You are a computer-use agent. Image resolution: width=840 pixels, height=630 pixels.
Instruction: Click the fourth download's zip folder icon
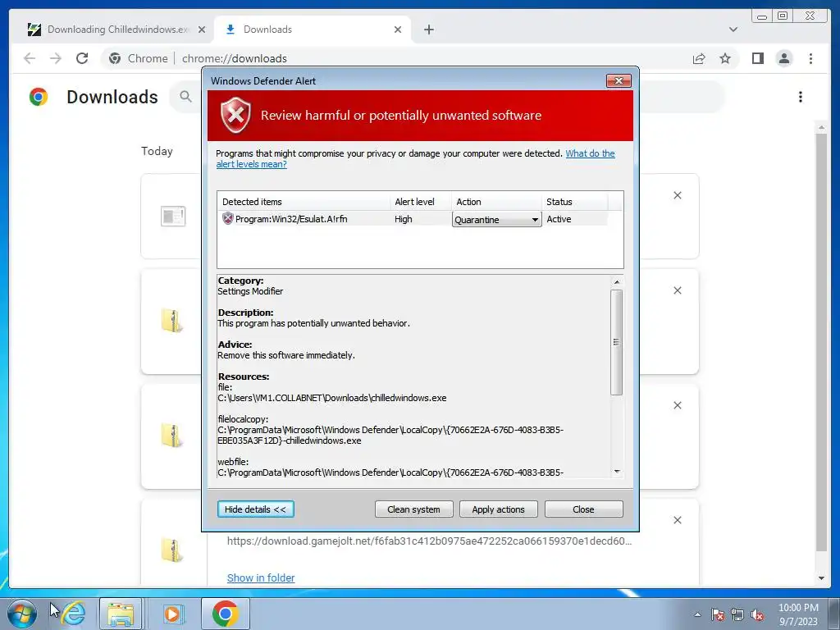[172, 550]
